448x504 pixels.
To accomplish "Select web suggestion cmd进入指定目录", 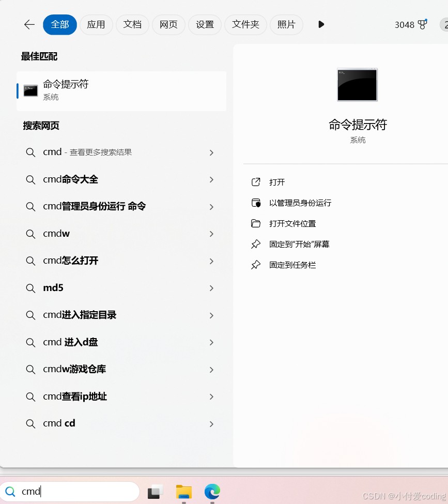I will [121, 315].
